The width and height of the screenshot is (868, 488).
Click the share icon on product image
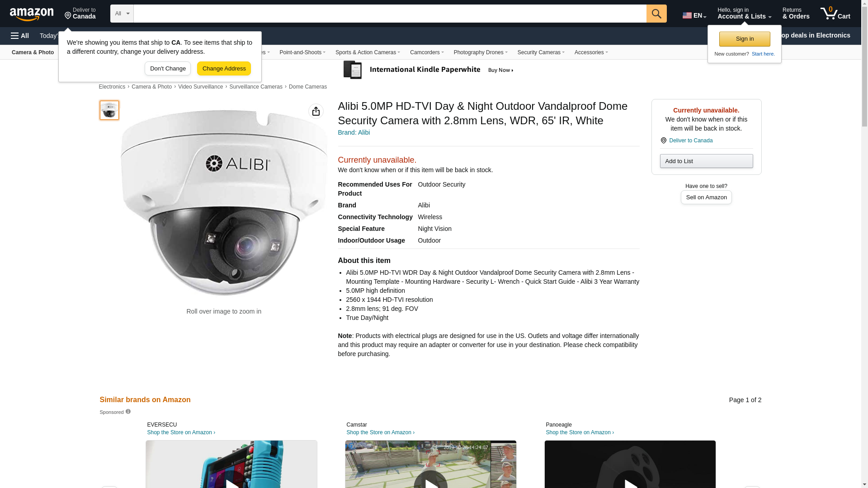tap(316, 111)
